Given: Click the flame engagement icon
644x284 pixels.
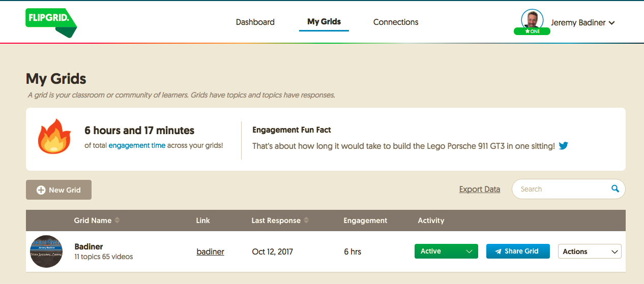Looking at the screenshot, I should point(54,136).
